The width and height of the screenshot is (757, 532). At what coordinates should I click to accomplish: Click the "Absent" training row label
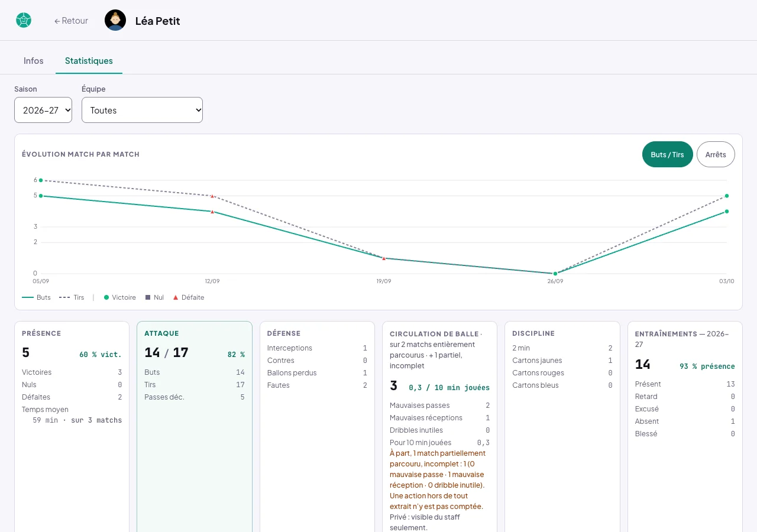647,421
